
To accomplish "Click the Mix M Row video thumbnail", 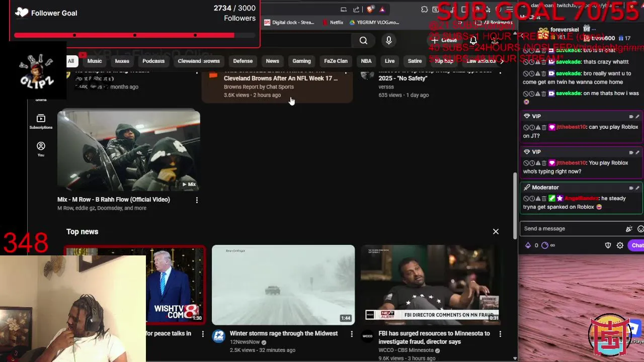I will [x=129, y=151].
